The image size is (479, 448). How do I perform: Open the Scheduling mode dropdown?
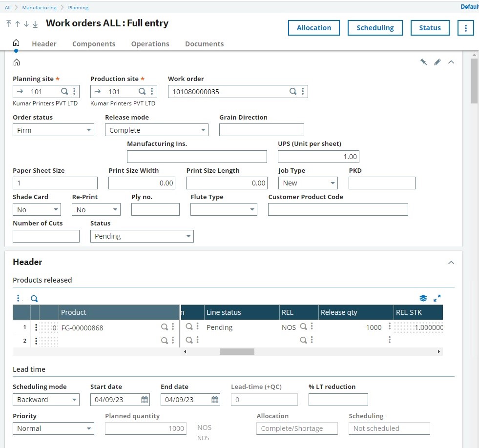(x=74, y=400)
